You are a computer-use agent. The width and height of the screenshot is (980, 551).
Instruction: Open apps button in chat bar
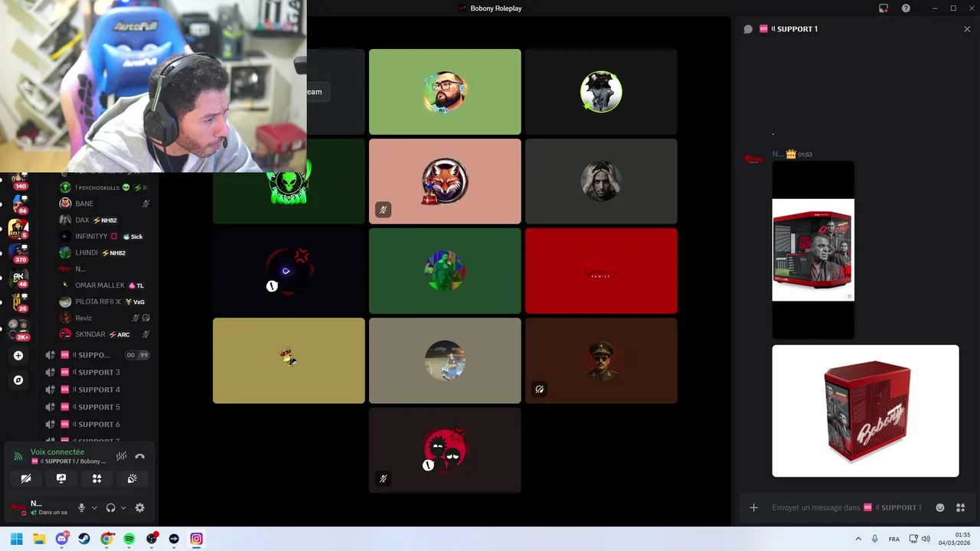click(x=960, y=507)
